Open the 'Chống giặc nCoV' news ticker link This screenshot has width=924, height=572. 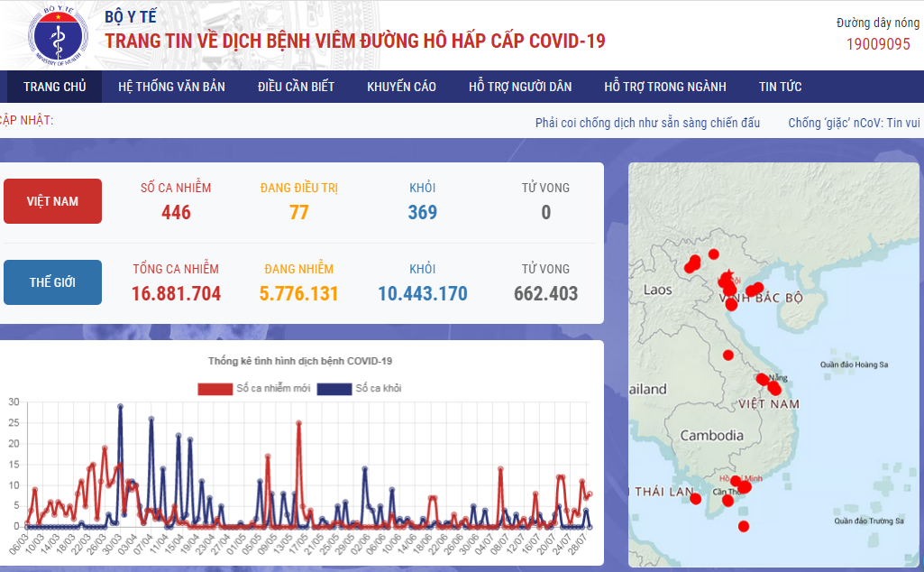click(854, 123)
